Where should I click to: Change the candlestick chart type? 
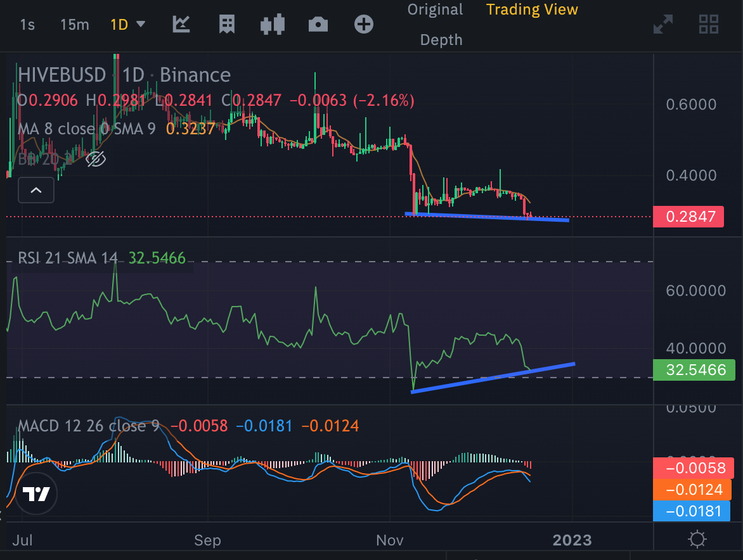(273, 24)
